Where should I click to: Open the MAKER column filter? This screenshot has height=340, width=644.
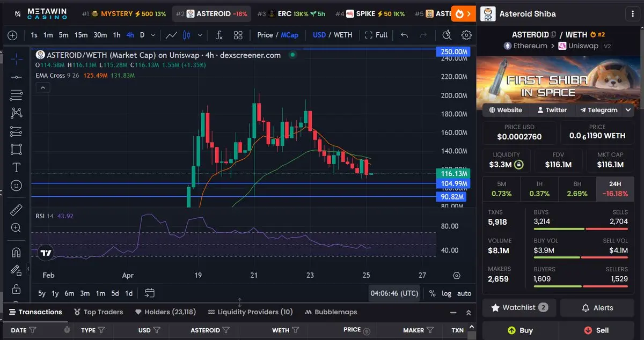430,330
